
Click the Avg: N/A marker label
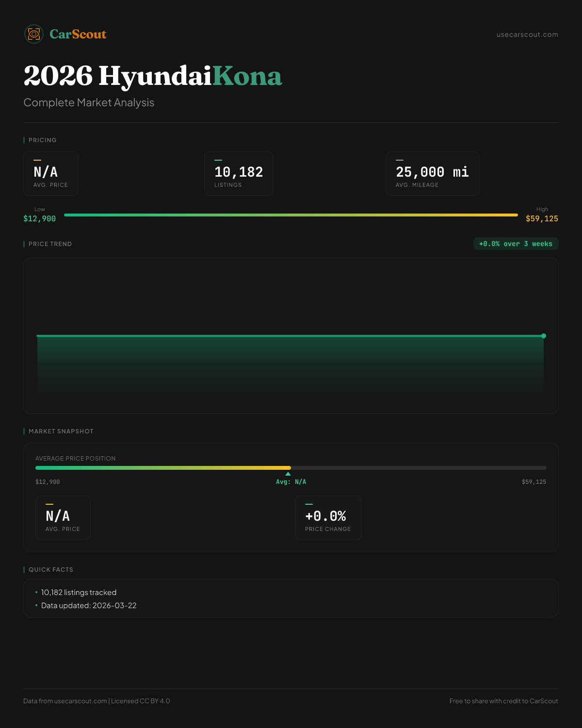coord(291,482)
